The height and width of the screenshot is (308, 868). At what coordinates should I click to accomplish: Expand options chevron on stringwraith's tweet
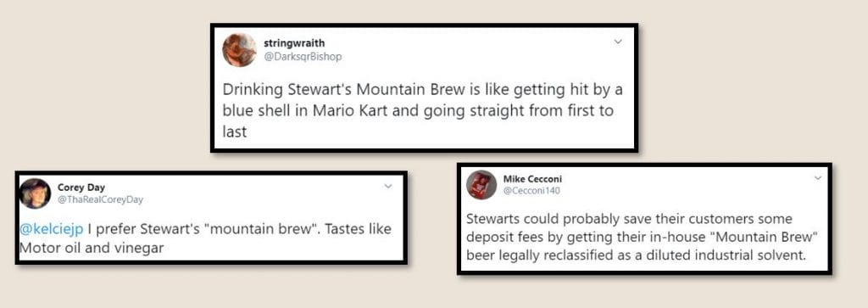(618, 42)
